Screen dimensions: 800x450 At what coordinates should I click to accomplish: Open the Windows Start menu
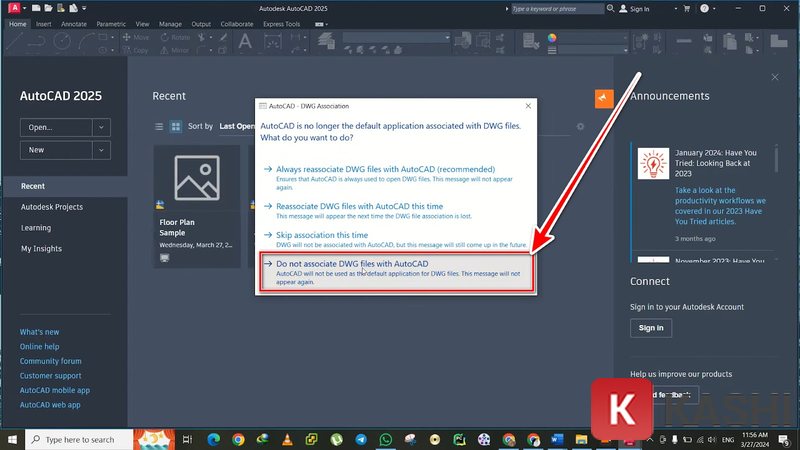point(12,439)
